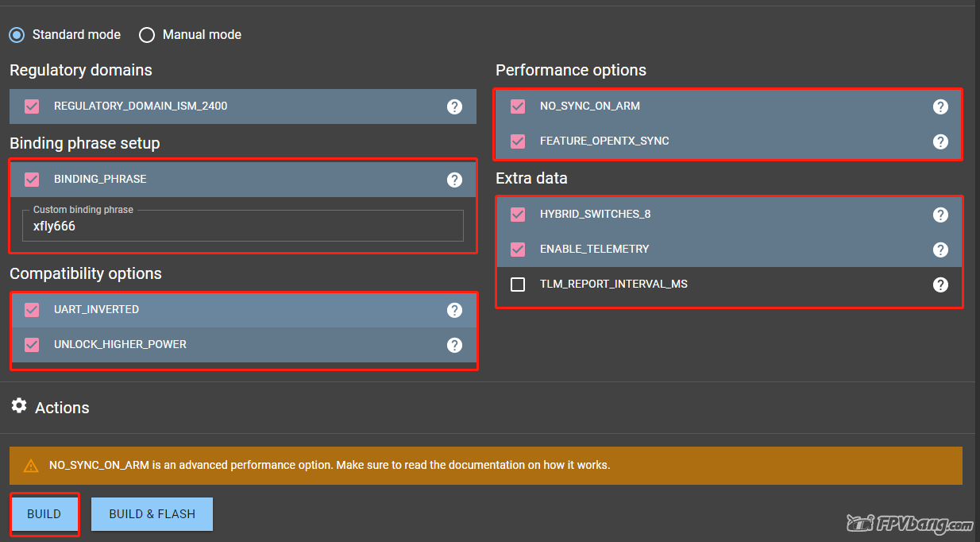
Task: Show help for TLM_REPORT_INTERVAL_MS
Action: pos(940,285)
